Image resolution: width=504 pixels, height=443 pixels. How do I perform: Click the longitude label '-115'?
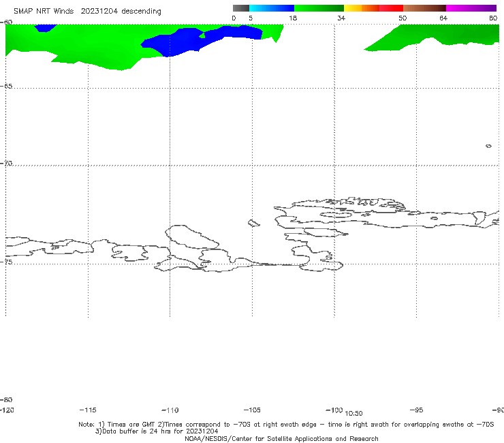pos(88,410)
